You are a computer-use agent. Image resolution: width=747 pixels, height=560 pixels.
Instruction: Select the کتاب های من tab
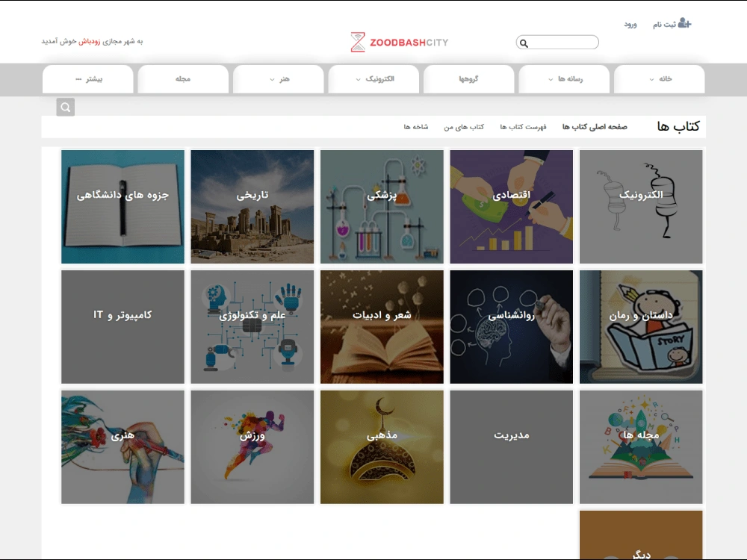[464, 127]
